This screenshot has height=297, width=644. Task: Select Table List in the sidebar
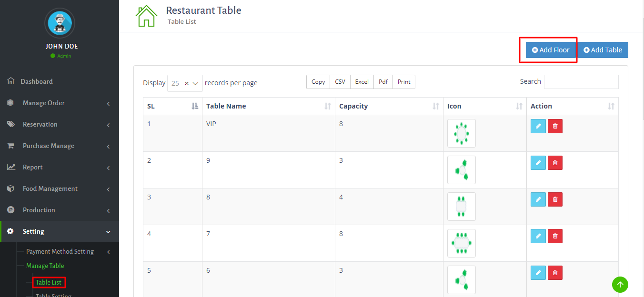click(49, 283)
